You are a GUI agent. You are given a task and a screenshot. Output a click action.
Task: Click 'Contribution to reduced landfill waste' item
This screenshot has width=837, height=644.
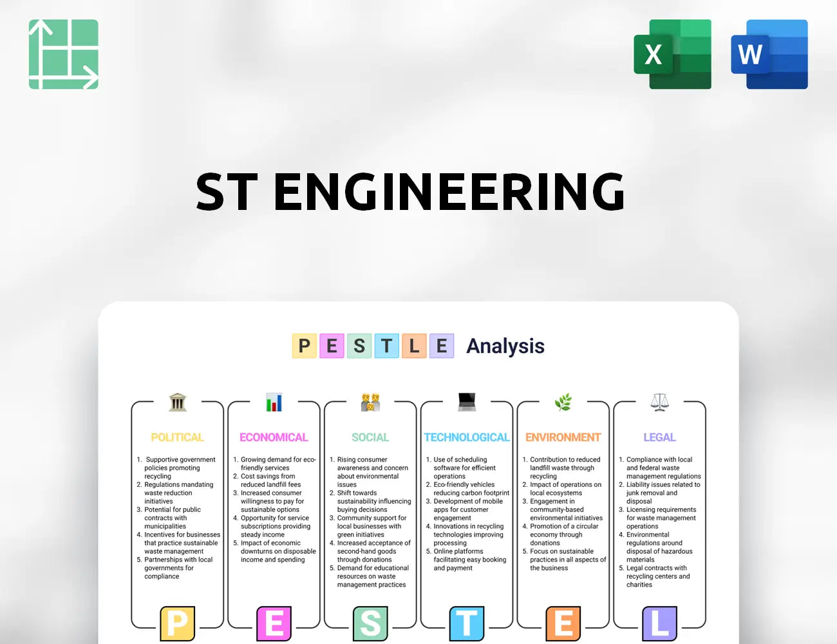coord(561,468)
